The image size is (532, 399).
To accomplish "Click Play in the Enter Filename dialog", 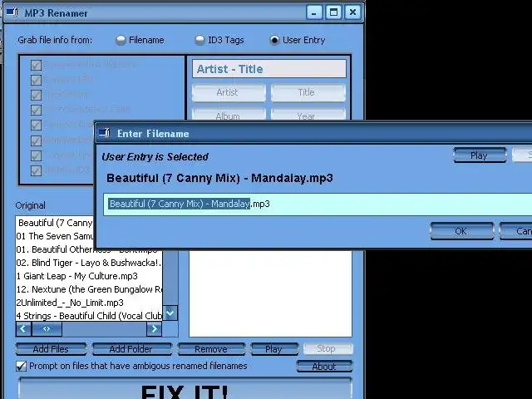I will tap(480, 155).
